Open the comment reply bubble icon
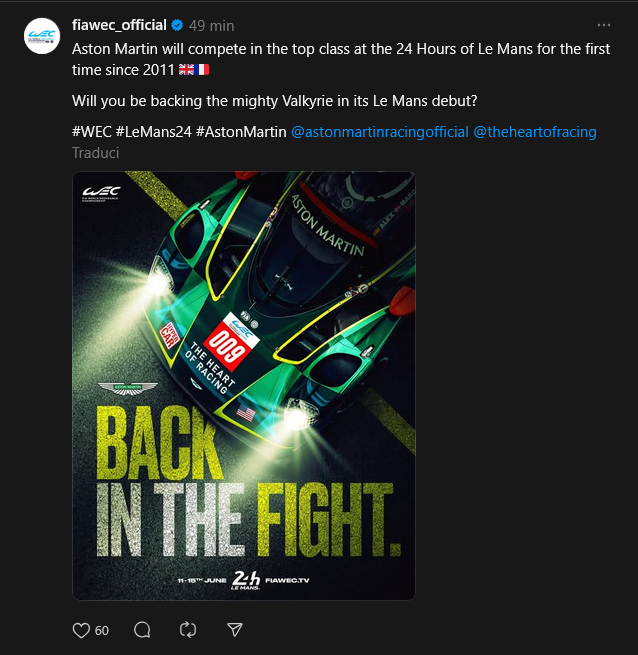This screenshot has width=638, height=655. (x=142, y=630)
